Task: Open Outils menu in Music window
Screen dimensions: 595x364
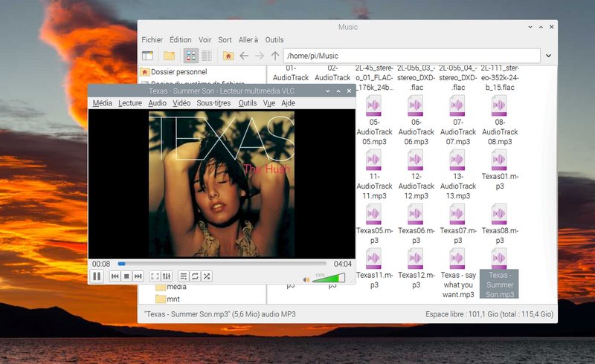Action: (x=274, y=40)
